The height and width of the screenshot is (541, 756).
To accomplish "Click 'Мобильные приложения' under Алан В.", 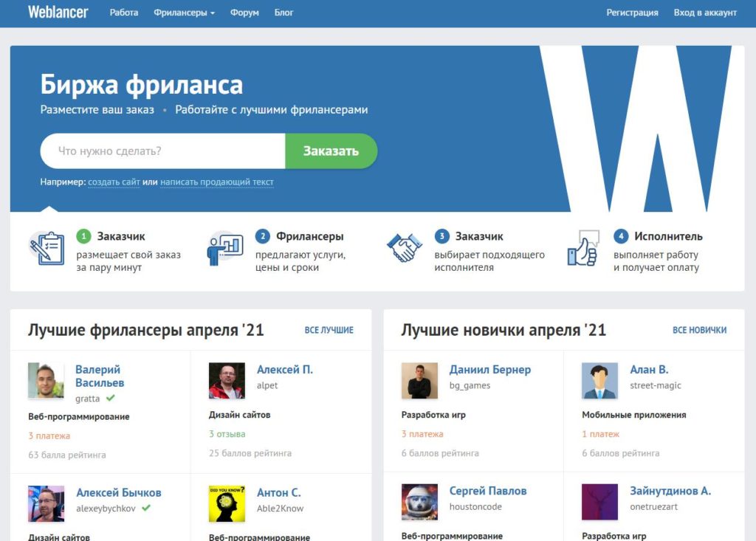I will 634,414.
